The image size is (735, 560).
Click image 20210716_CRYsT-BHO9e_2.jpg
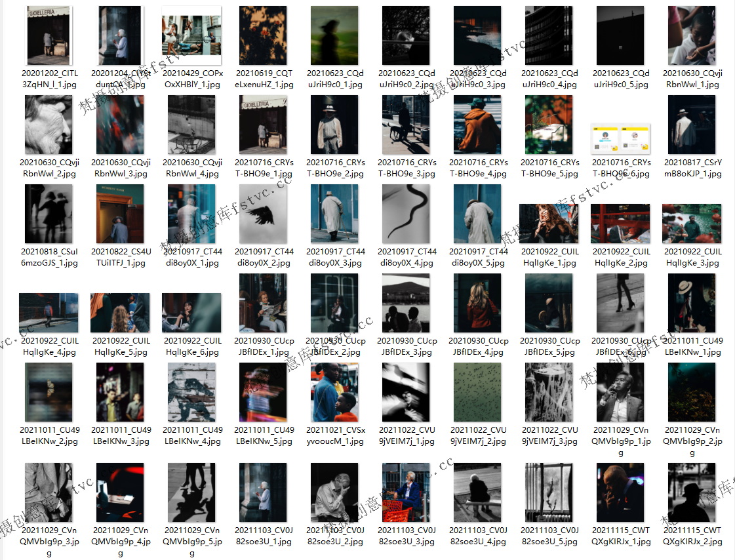(x=334, y=125)
